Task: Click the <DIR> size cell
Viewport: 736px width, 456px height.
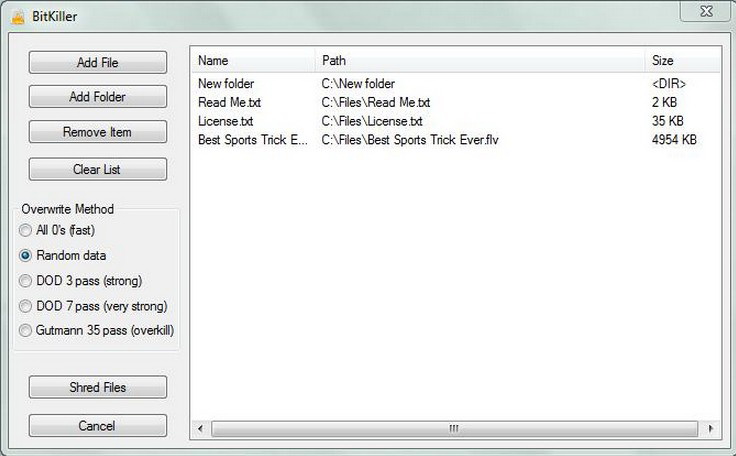Action: (669, 84)
